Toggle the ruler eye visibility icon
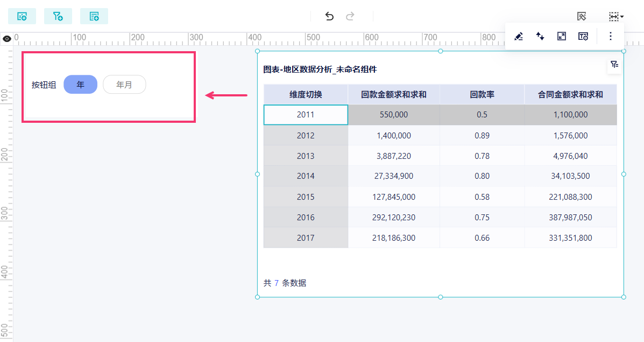 coord(7,39)
